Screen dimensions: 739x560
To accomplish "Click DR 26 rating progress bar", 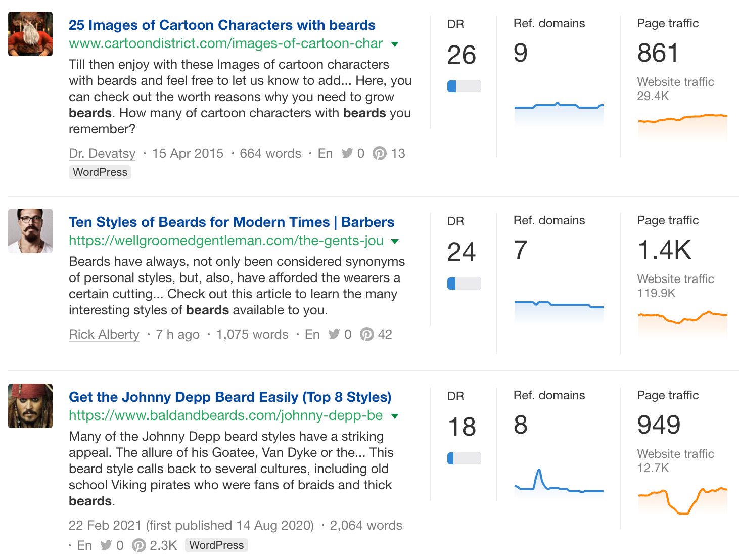I will pos(464,86).
